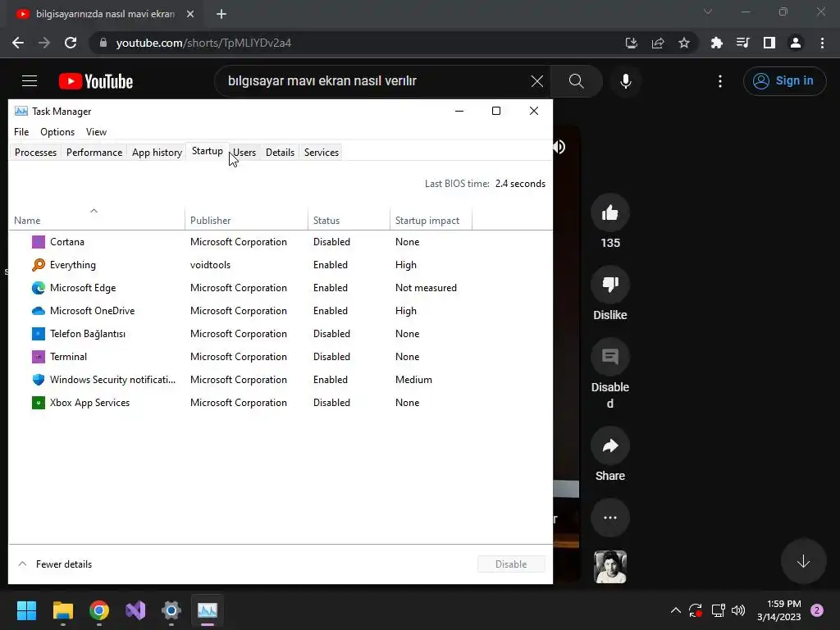The image size is (840, 630).
Task: Click the address bar URL
Action: coord(203,43)
